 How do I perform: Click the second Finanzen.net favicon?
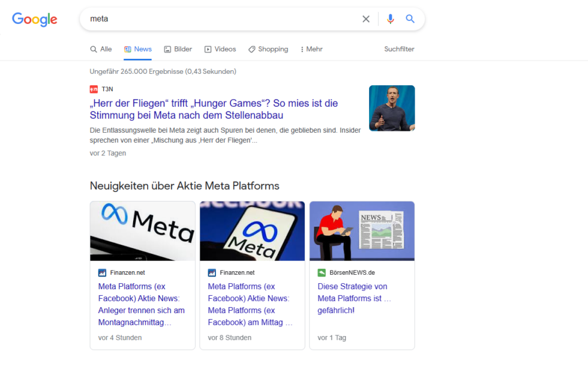coord(212,272)
